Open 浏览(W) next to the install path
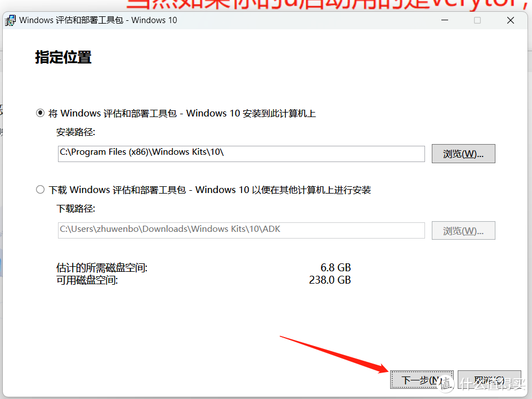The width and height of the screenshot is (532, 399). tap(463, 154)
